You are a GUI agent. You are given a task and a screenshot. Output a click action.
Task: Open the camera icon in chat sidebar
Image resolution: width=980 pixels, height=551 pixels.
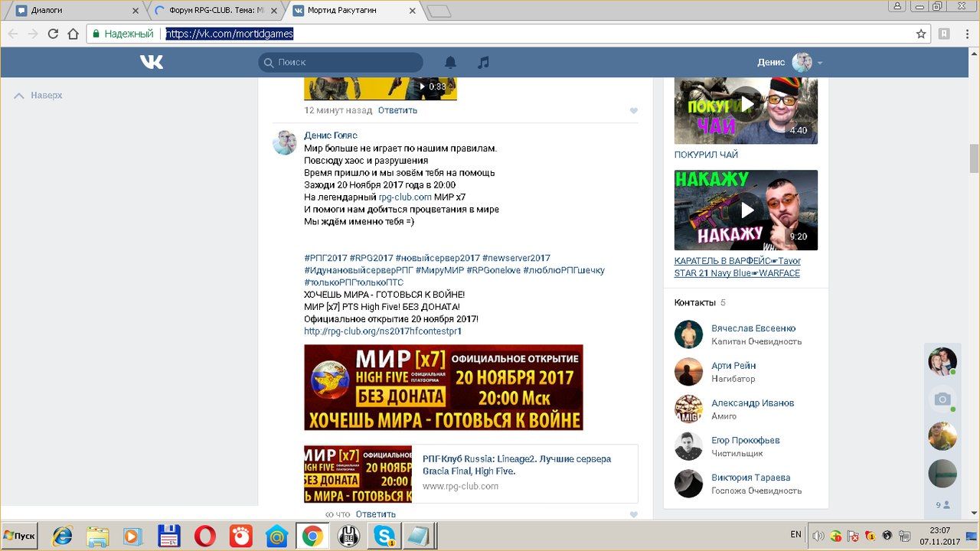942,399
